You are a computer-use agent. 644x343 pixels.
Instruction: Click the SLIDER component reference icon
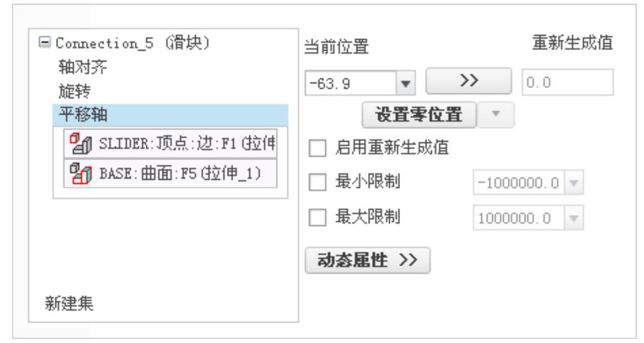(81, 143)
